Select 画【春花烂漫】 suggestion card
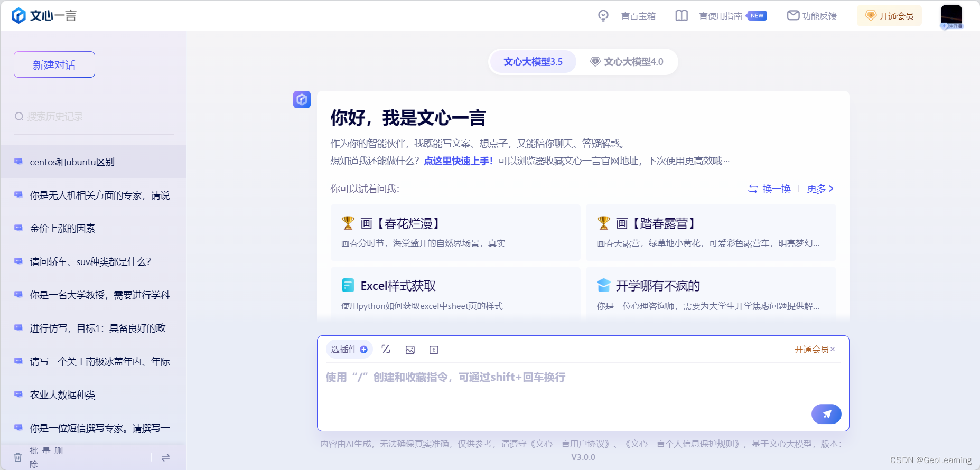This screenshot has width=980, height=470. (x=455, y=232)
